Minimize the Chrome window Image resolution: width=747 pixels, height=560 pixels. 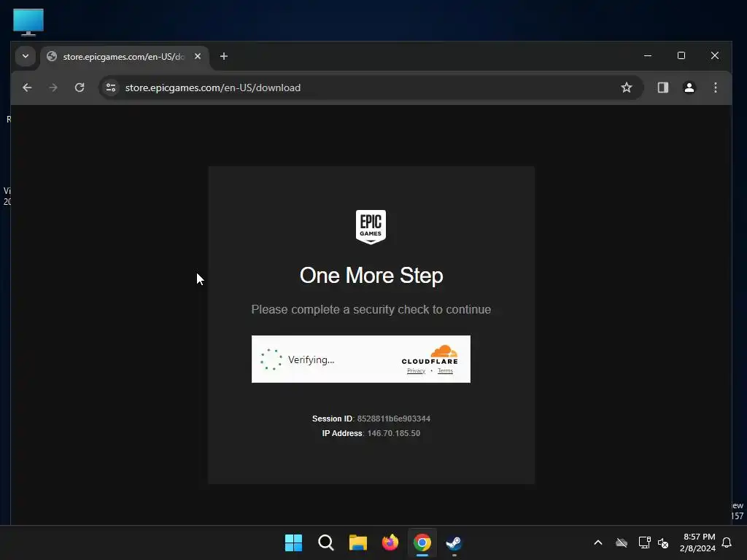(x=648, y=55)
